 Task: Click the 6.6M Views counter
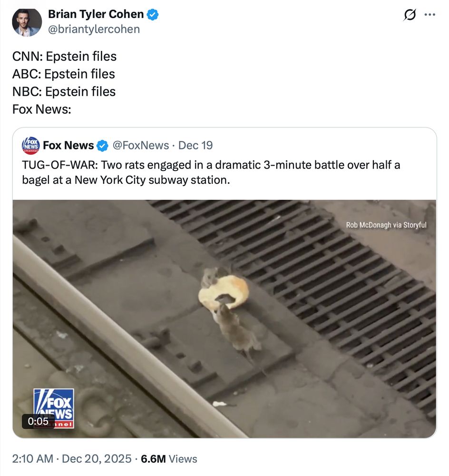169,459
